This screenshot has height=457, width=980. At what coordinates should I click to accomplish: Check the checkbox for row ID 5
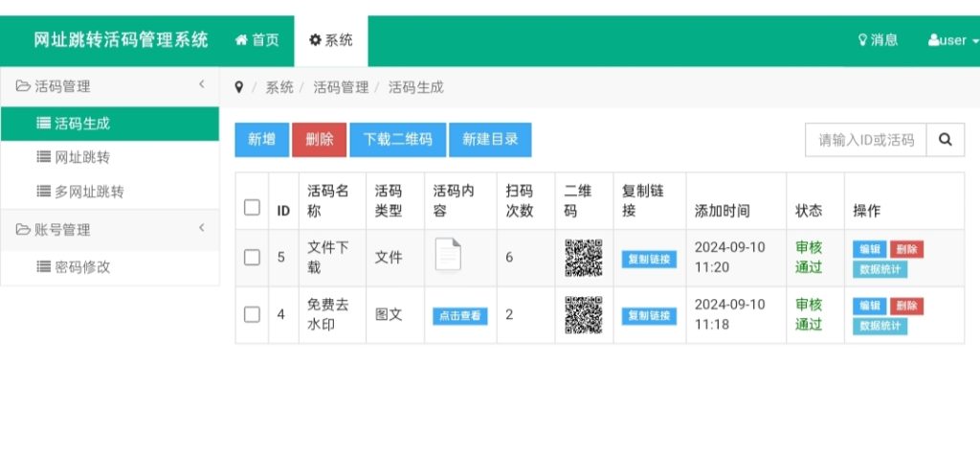click(252, 257)
